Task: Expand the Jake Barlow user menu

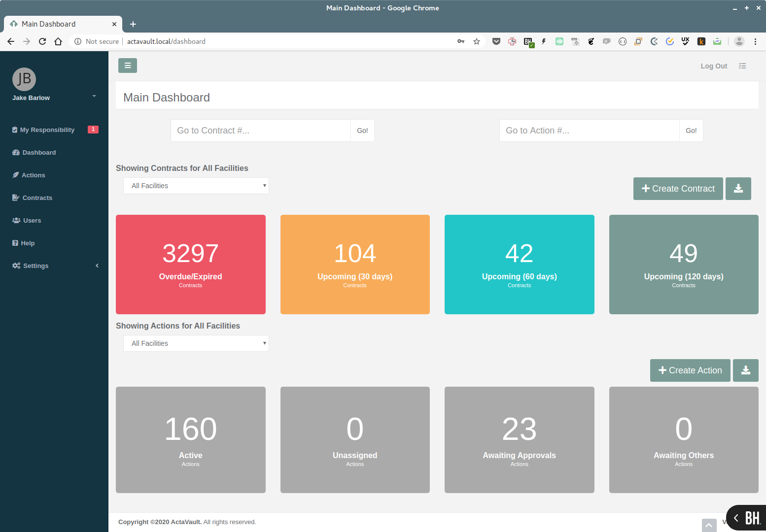Action: coord(94,96)
